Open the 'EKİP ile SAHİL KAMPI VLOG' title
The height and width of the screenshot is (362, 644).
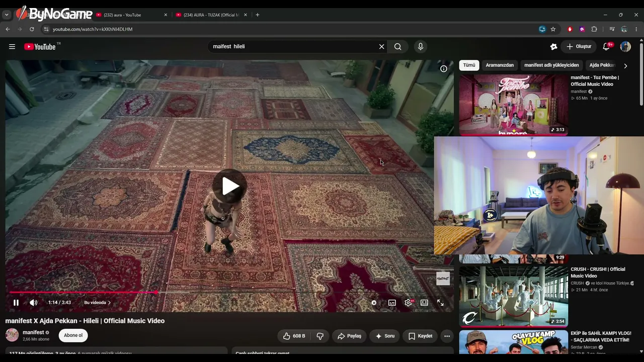tap(601, 336)
